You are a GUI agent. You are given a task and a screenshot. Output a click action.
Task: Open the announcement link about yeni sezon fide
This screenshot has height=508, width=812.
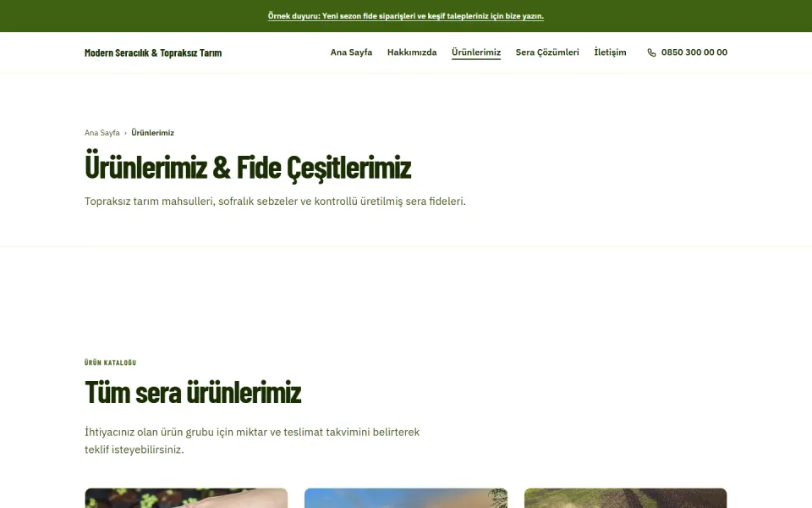[405, 16]
